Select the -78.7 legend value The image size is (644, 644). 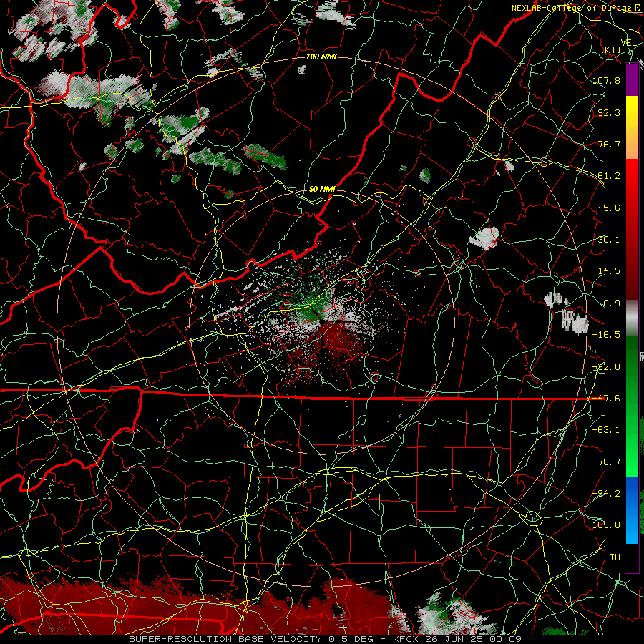(x=606, y=462)
